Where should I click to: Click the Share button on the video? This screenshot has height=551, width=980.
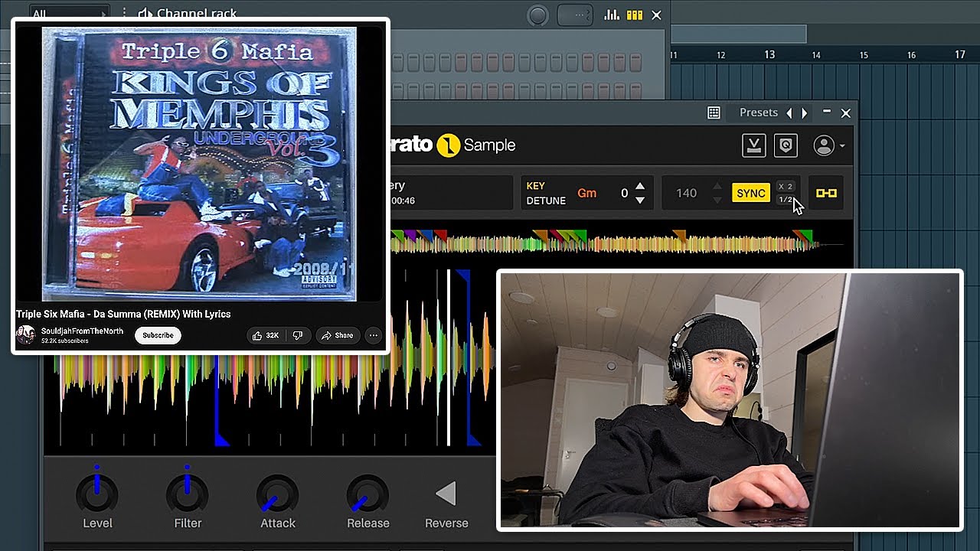338,335
